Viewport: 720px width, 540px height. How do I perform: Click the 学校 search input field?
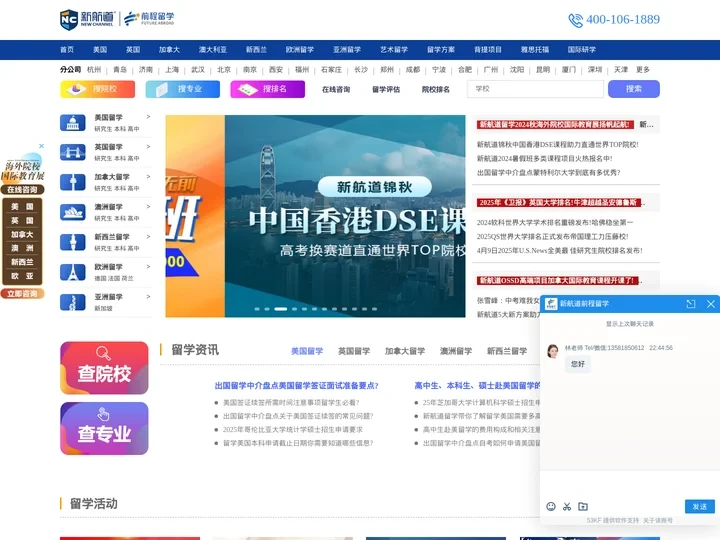click(535, 89)
